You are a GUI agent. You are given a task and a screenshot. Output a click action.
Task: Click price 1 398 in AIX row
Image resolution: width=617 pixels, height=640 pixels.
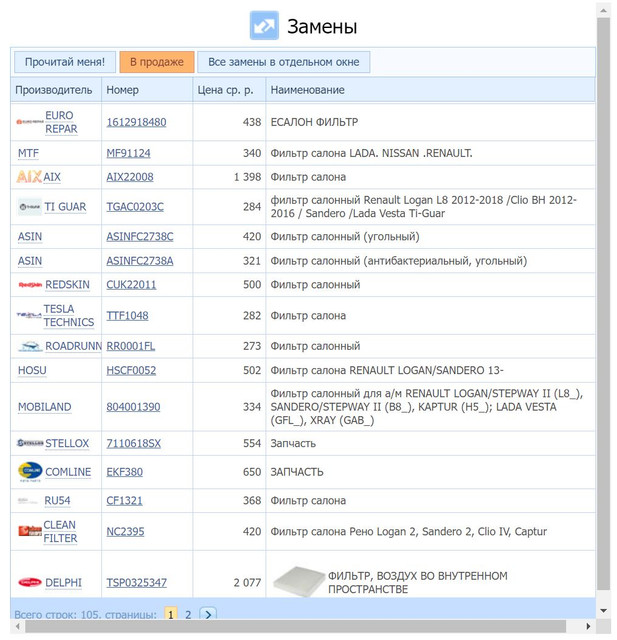(x=247, y=177)
